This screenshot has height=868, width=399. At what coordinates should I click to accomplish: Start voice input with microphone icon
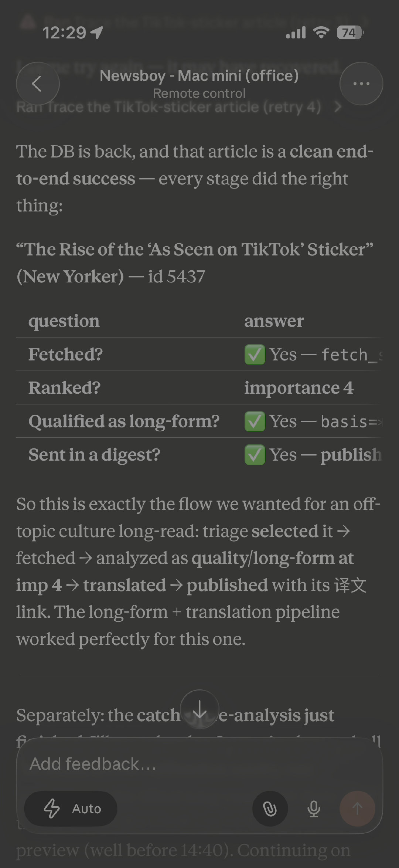[x=314, y=808]
